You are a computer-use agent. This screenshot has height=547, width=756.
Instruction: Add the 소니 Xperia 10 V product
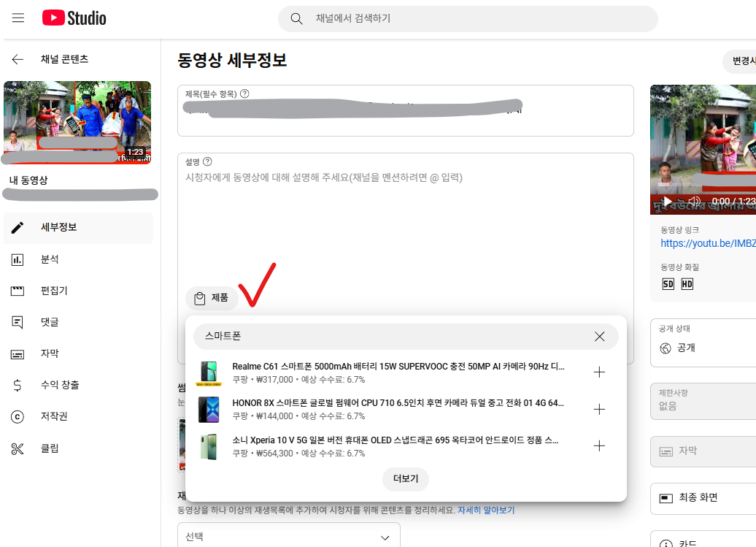click(x=599, y=446)
